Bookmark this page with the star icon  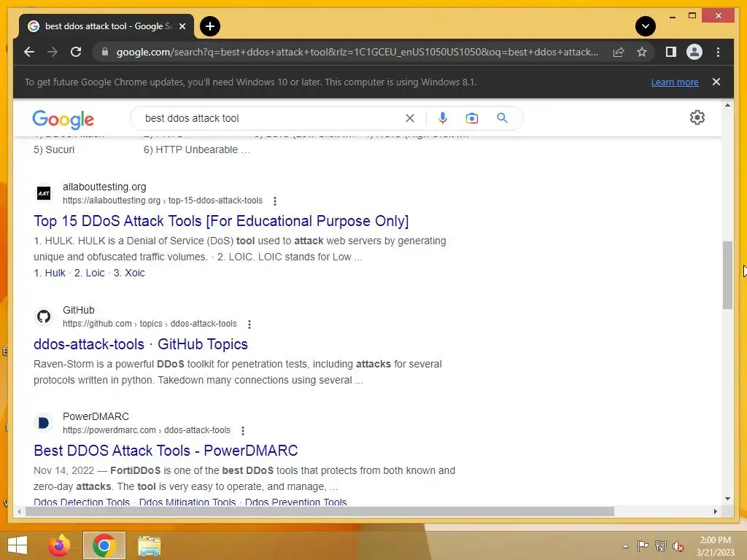tap(642, 52)
